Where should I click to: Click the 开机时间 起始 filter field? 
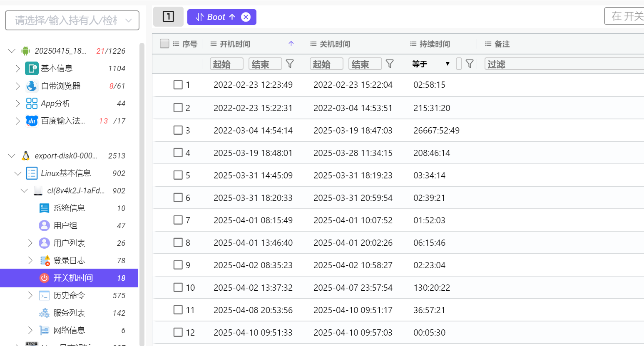(x=226, y=64)
